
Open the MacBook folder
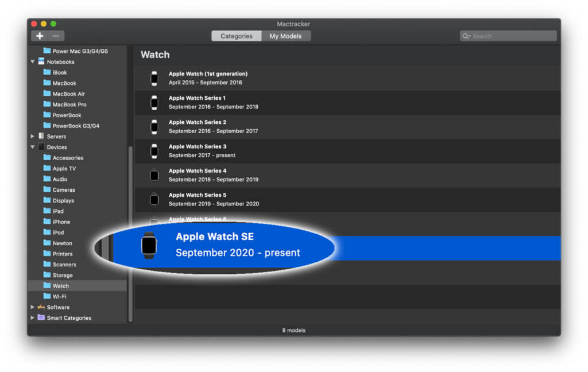(x=60, y=83)
